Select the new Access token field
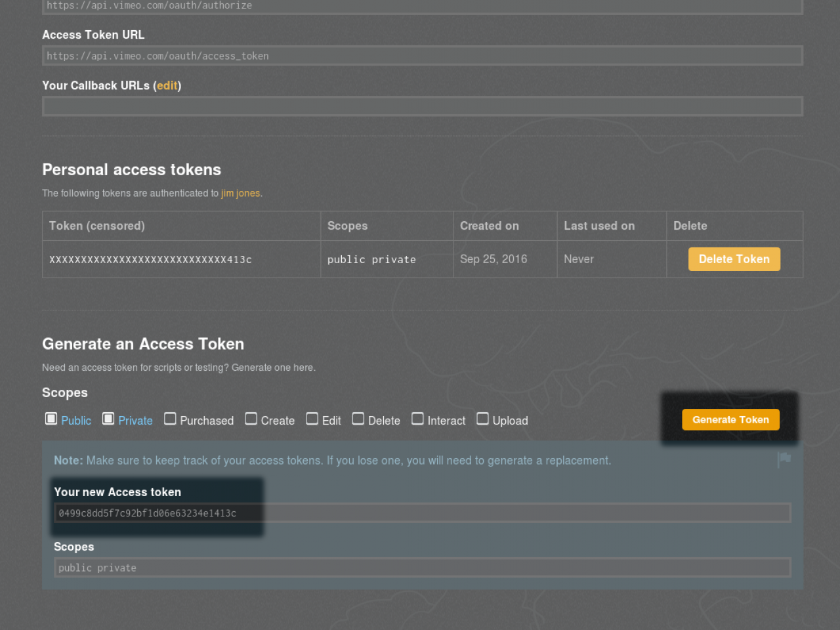840x630 pixels. pos(422,513)
